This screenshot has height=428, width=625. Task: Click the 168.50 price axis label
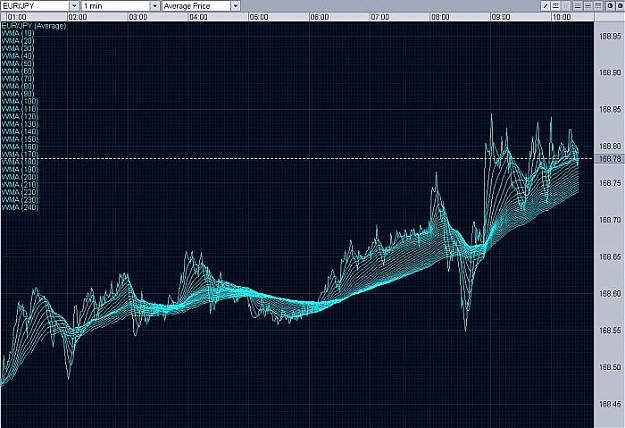[x=610, y=367]
